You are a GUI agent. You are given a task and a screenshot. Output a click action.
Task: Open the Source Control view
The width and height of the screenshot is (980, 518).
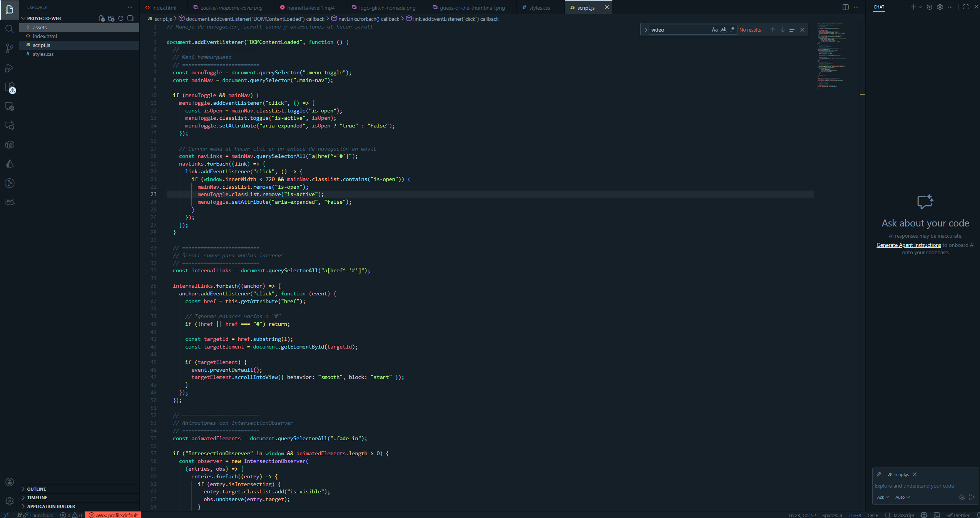(x=9, y=48)
